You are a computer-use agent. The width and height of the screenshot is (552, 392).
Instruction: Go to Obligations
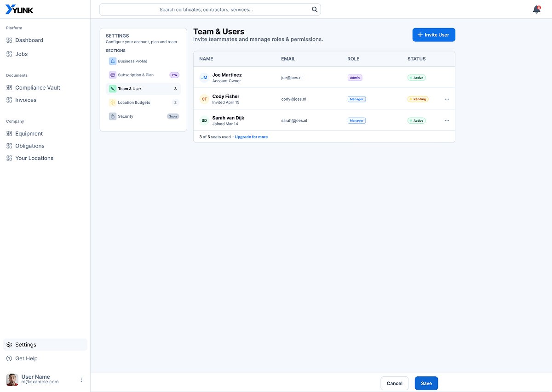click(30, 146)
